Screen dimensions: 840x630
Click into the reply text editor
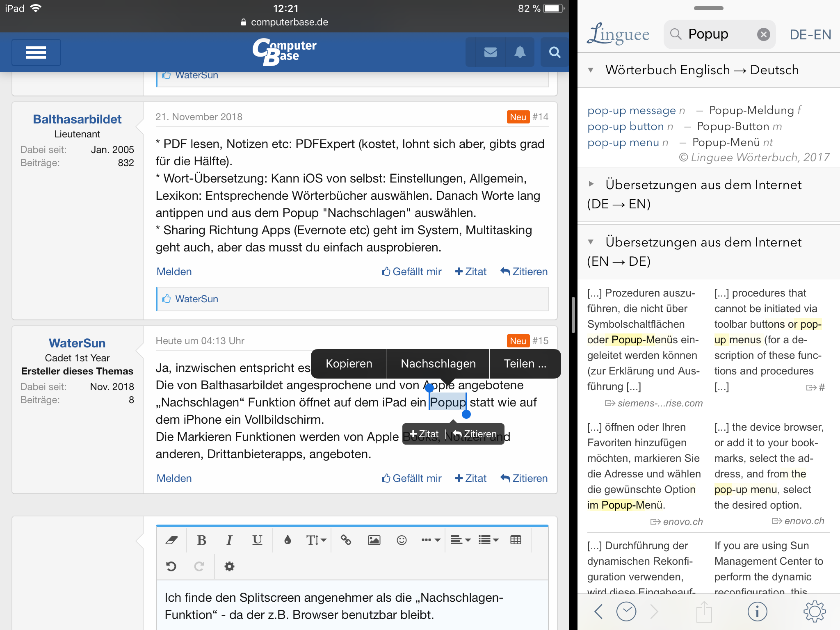(x=352, y=605)
